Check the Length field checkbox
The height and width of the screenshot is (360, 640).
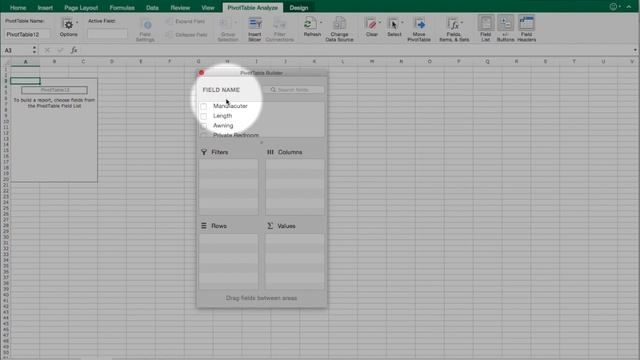204,116
